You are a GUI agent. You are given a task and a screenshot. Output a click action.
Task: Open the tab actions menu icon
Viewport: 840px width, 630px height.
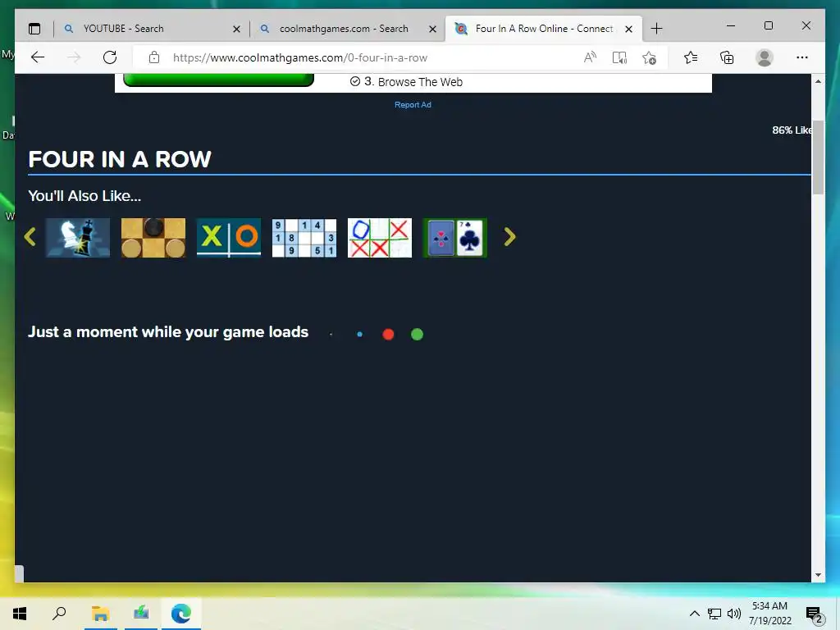coord(34,29)
